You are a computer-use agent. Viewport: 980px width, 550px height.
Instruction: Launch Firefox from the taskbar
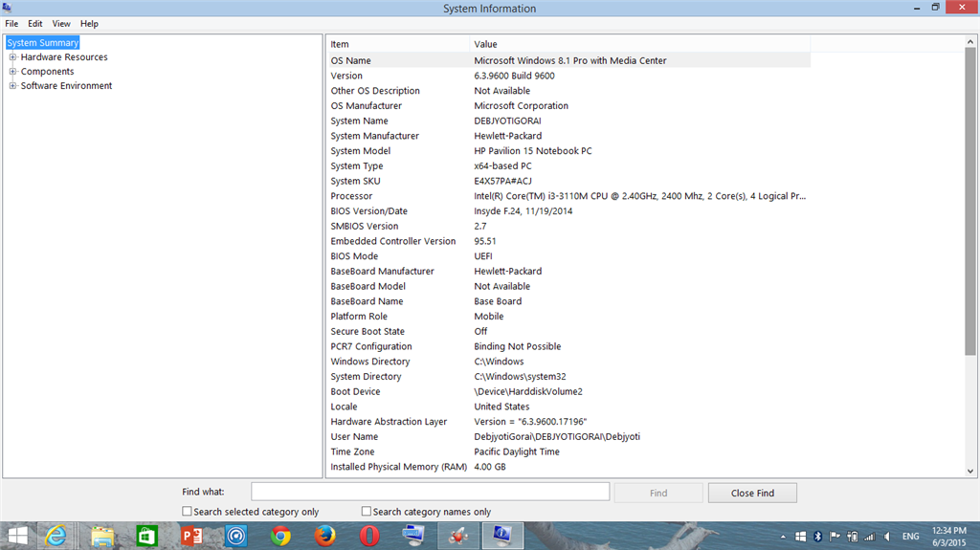click(325, 537)
